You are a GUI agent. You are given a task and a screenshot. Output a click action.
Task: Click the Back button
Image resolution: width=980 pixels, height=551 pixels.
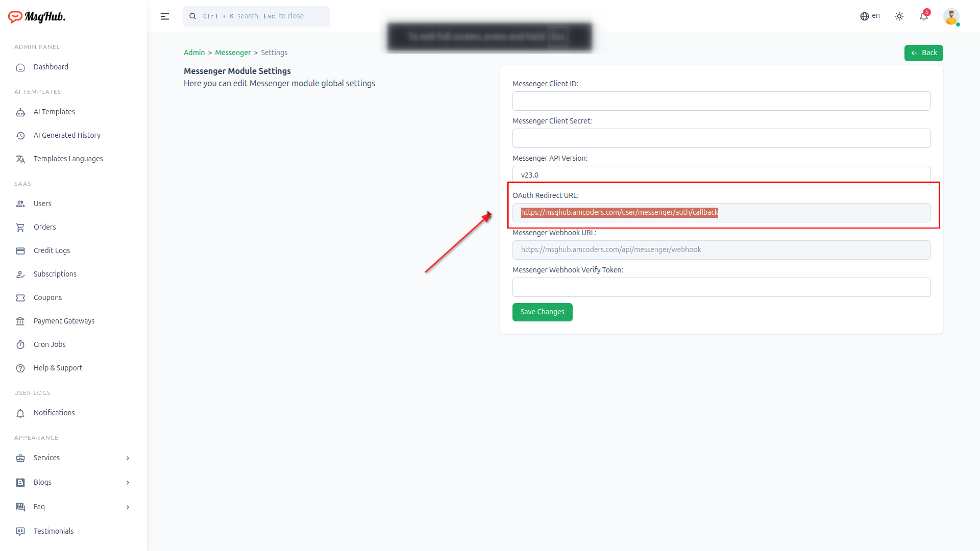923,53
